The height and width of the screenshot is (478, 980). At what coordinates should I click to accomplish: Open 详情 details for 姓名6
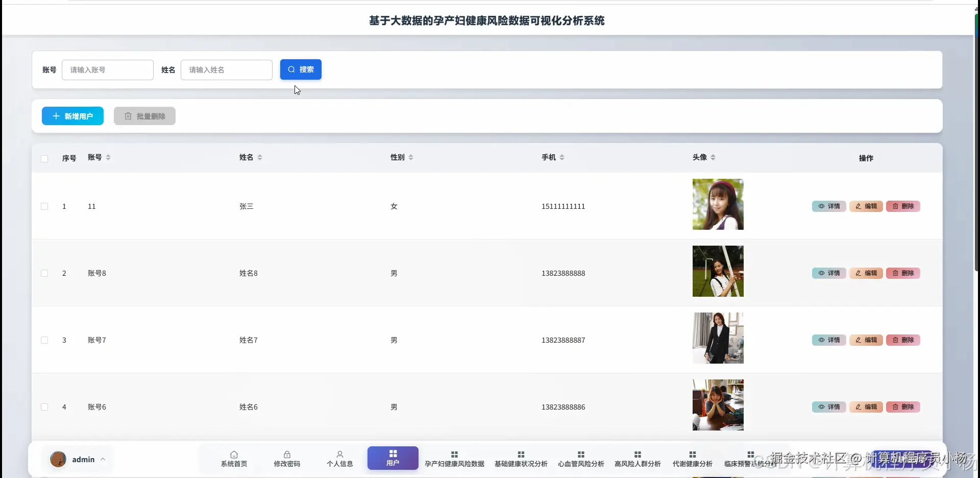coord(829,407)
